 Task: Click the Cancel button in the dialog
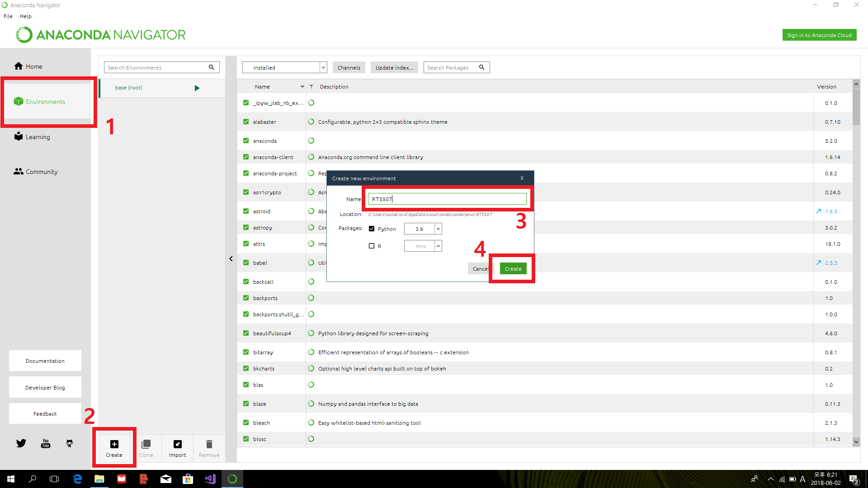(481, 268)
